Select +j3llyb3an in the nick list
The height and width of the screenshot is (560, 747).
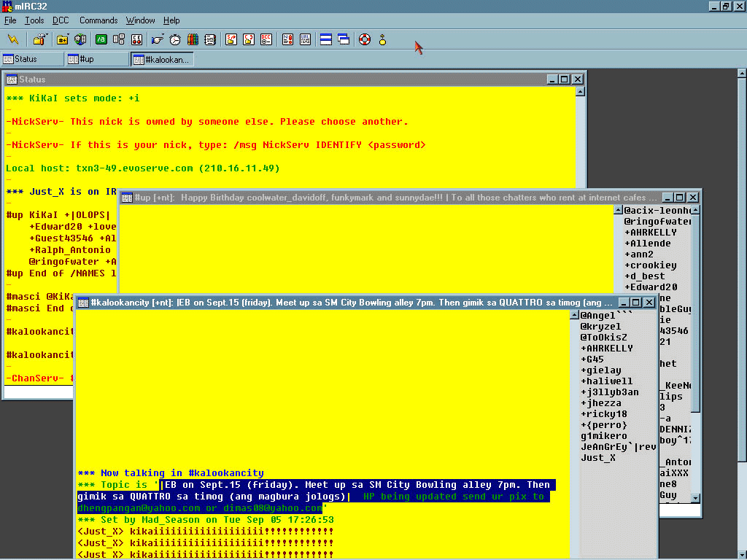[609, 392]
